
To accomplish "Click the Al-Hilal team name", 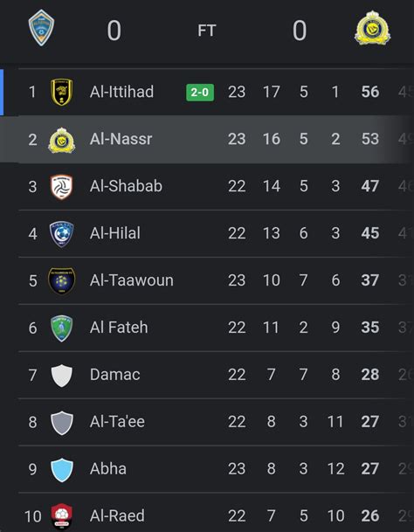I will 114,233.
